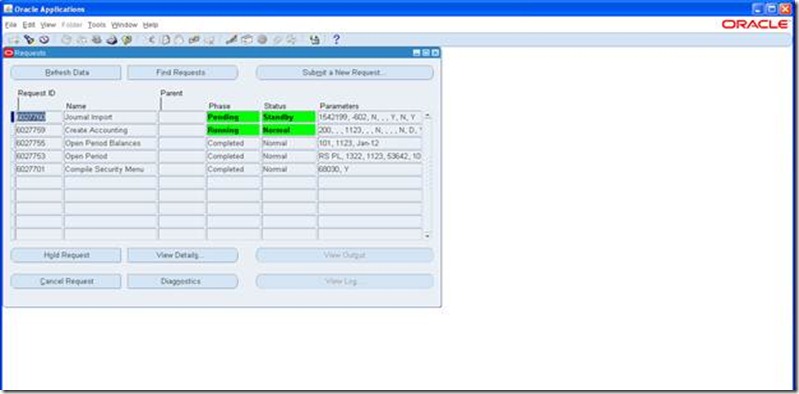799x394 pixels.
Task: Click the Clear Record toolbar icon
Action: (194, 40)
